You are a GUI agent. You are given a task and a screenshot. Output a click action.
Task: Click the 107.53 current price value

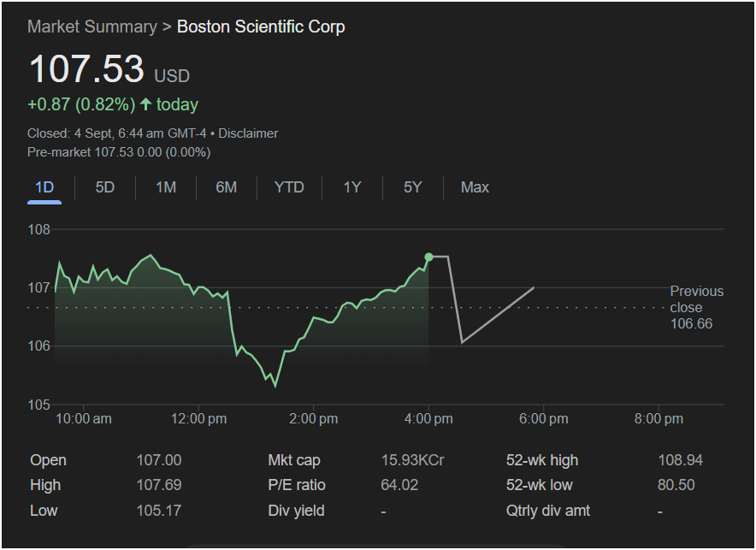(x=86, y=68)
